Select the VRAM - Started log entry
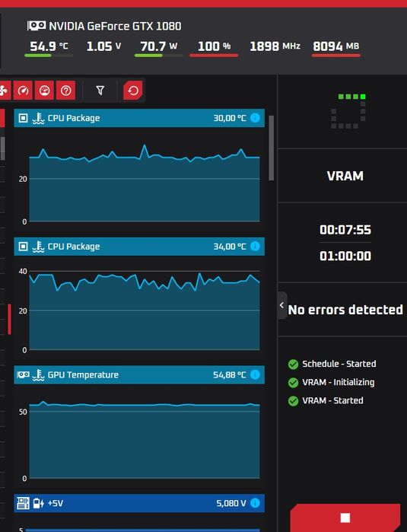The image size is (407, 532). click(332, 400)
